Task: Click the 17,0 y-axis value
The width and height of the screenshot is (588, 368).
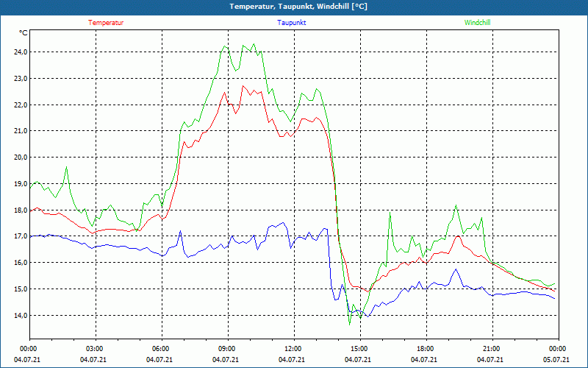Action: 21,236
